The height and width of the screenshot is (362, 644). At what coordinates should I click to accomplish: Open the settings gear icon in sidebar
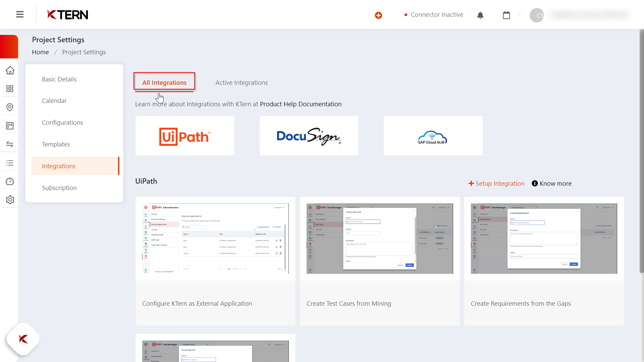10,200
